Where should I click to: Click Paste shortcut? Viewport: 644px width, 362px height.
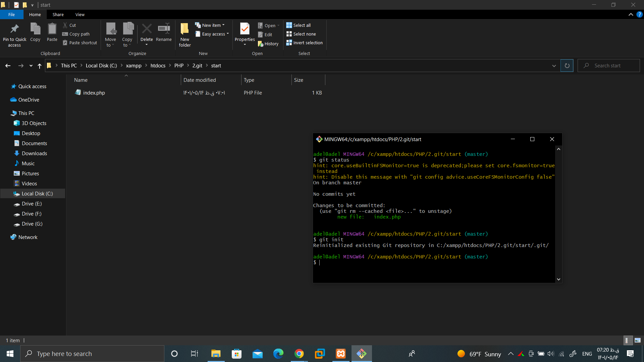(80, 43)
